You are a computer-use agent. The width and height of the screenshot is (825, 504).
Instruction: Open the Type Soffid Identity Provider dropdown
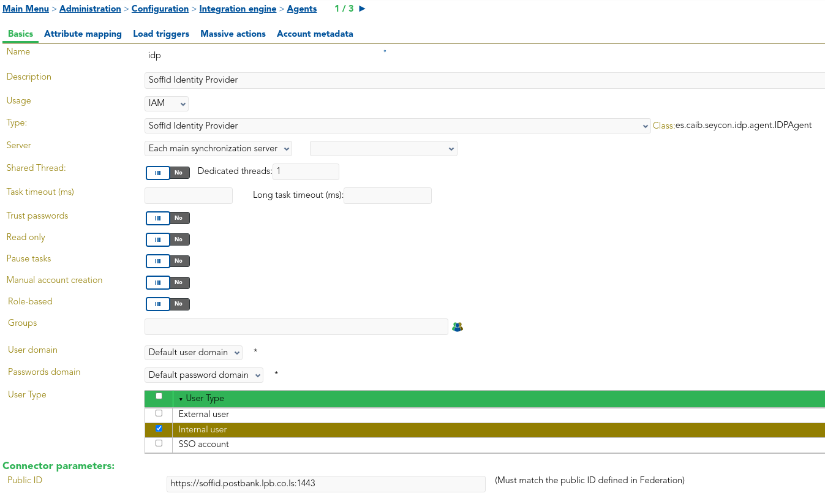point(397,126)
